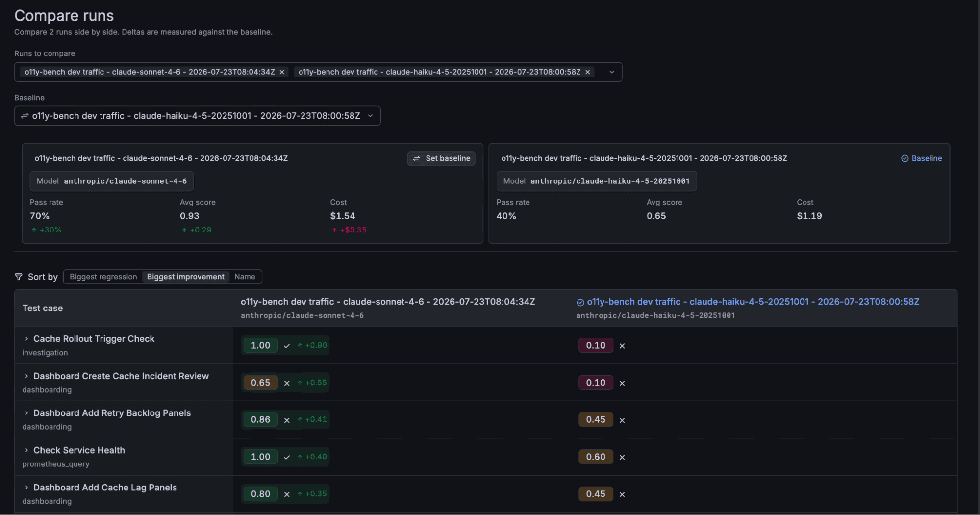Click the Sort by filter icon
This screenshot has width=980, height=515.
(x=19, y=277)
